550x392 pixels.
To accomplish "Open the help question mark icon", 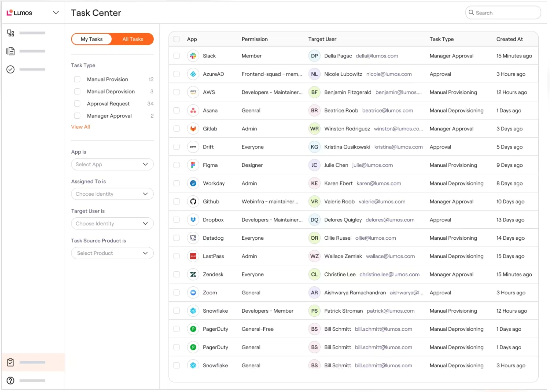I will point(11,380).
